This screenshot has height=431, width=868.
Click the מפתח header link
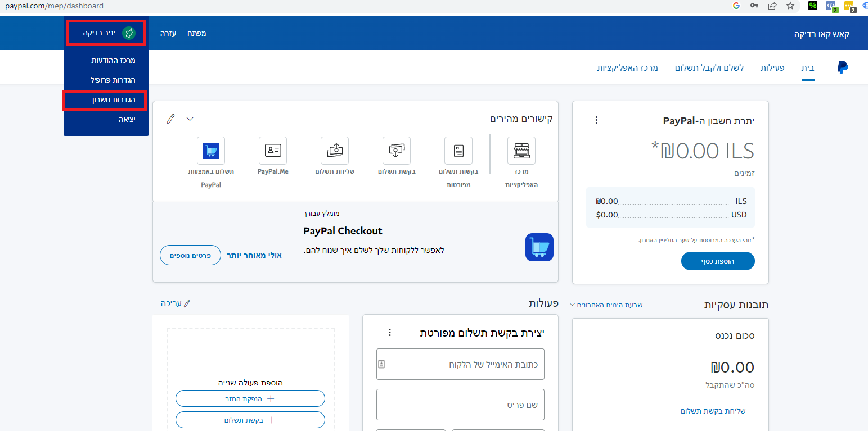click(x=196, y=33)
